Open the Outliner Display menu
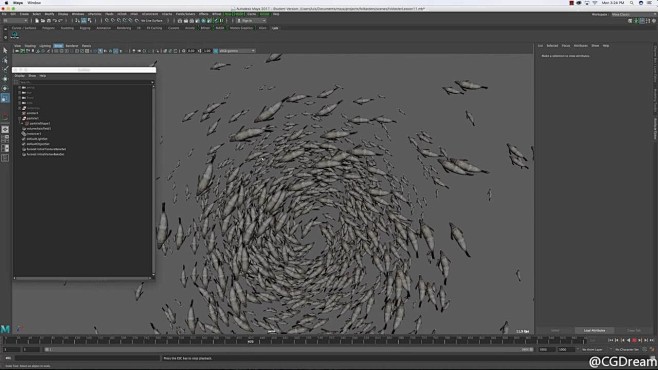Viewport: 658px width, 370px height. 20,76
